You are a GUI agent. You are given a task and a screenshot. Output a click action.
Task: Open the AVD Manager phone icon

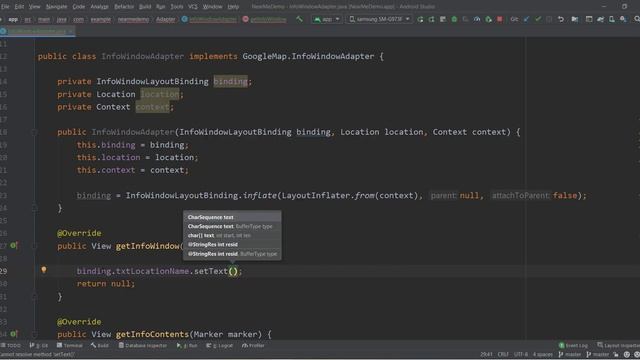tap(612, 19)
